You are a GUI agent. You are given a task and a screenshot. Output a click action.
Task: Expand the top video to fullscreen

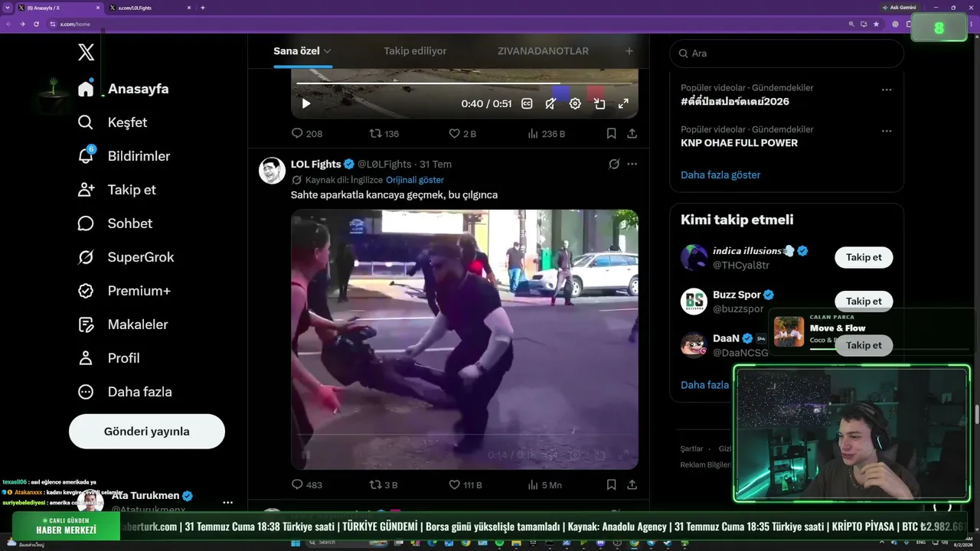[x=623, y=104]
